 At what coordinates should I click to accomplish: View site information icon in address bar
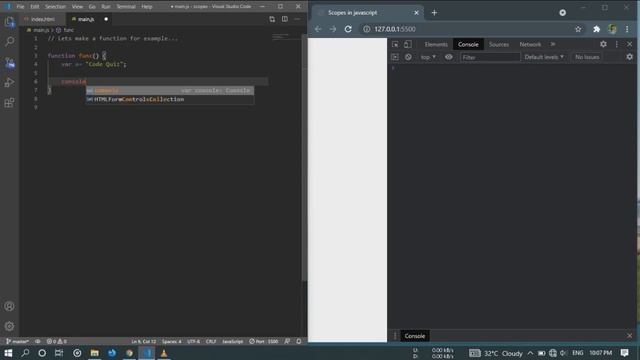click(367, 29)
